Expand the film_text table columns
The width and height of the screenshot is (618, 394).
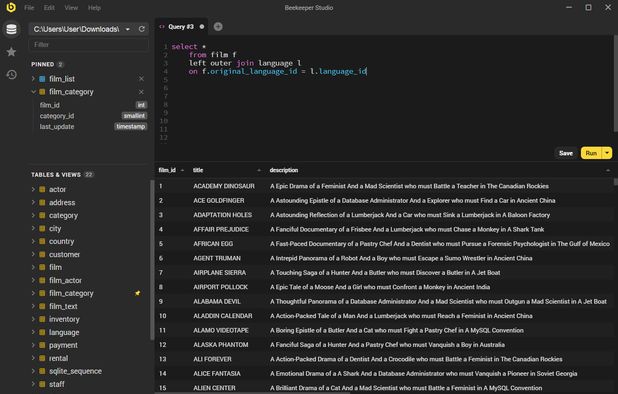(x=33, y=306)
